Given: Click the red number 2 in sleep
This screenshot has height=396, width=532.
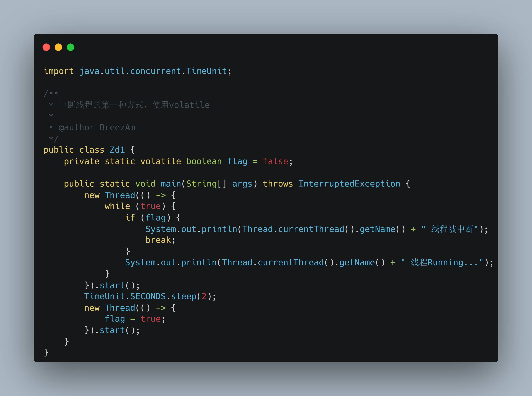Looking at the screenshot, I should click(204, 296).
